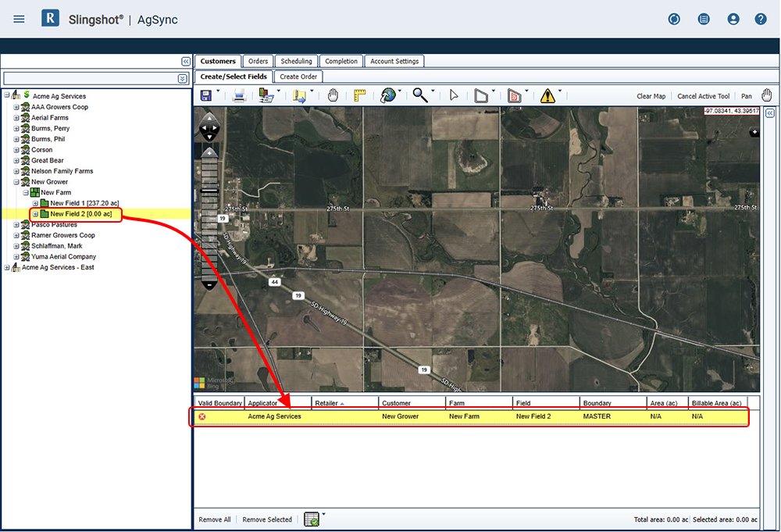Viewport: 781px width, 532px height.
Task: Open the warning tool dropdown arrow
Action: click(560, 91)
